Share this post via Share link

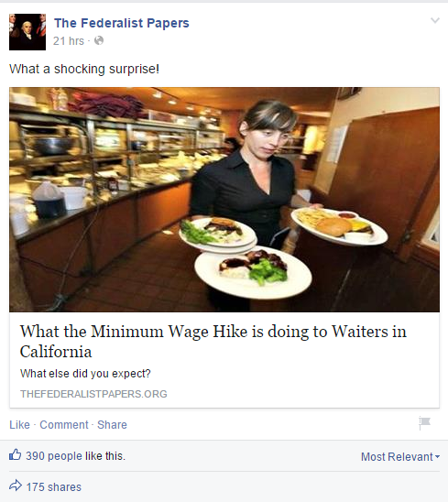(112, 425)
